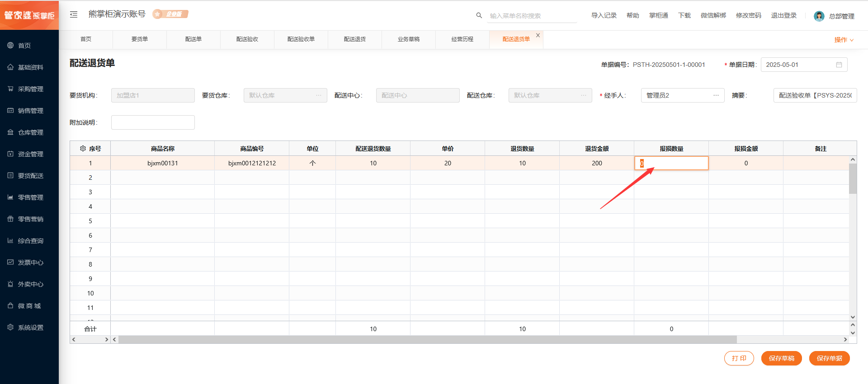The height and width of the screenshot is (384, 868).
Task: Click the 总部管理 user name
Action: tap(842, 16)
